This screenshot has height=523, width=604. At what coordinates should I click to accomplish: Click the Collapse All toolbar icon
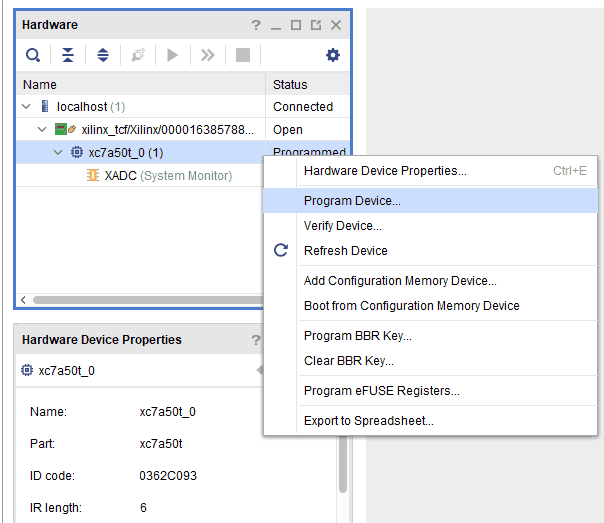coord(68,55)
